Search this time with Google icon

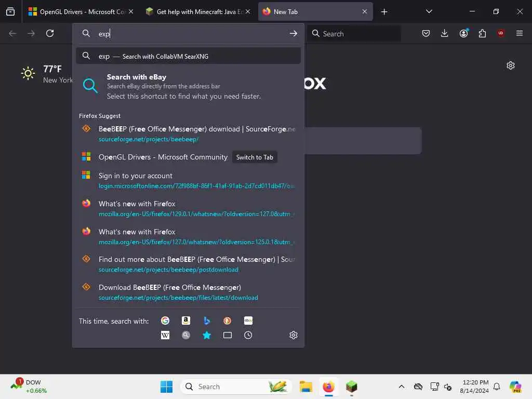165,321
